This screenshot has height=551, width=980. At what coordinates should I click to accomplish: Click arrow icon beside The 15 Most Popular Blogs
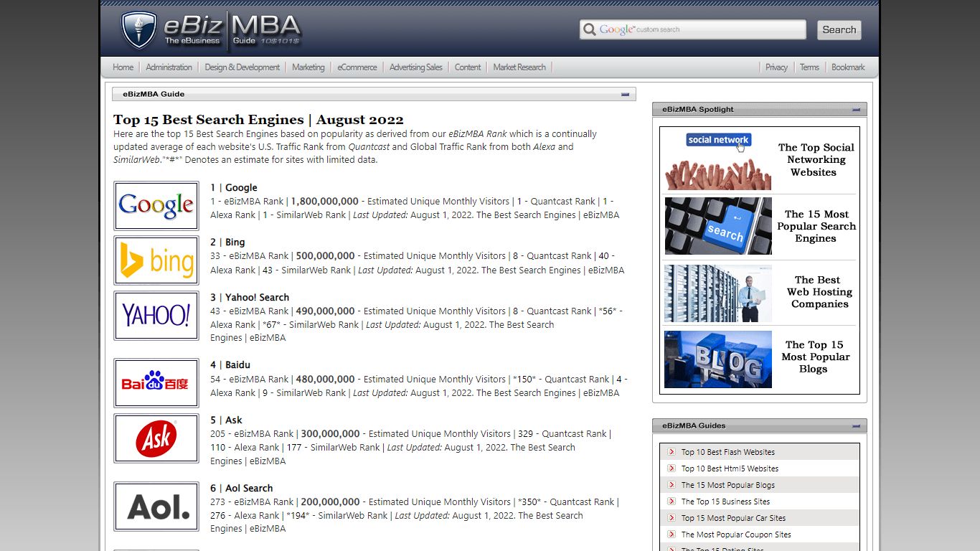[x=672, y=485]
